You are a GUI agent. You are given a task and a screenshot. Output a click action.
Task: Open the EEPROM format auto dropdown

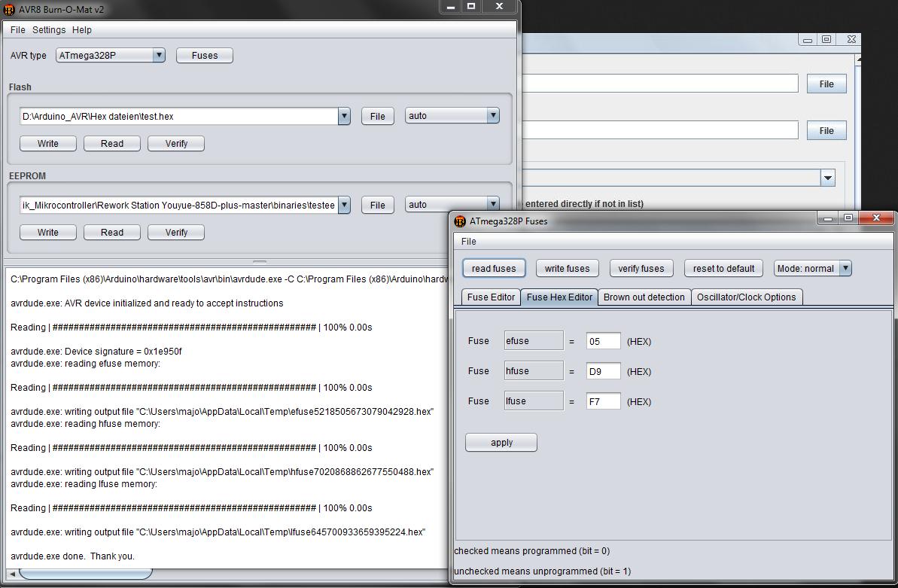pyautogui.click(x=492, y=204)
